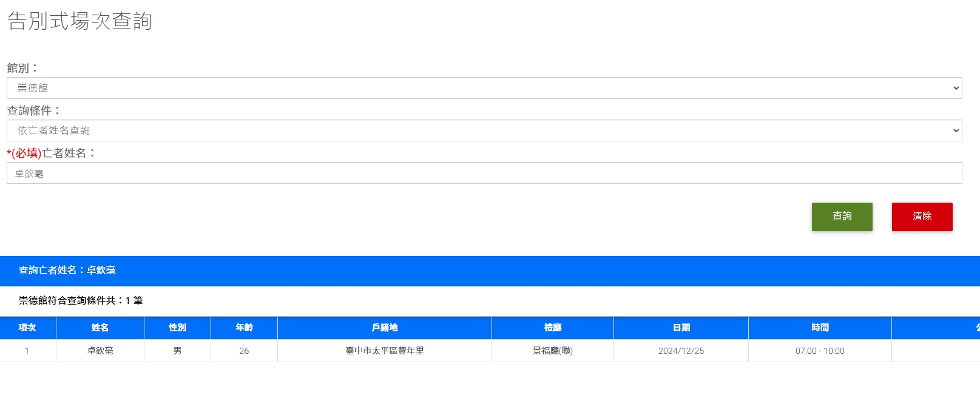Click the 2024/12/25 date cell

point(681,351)
